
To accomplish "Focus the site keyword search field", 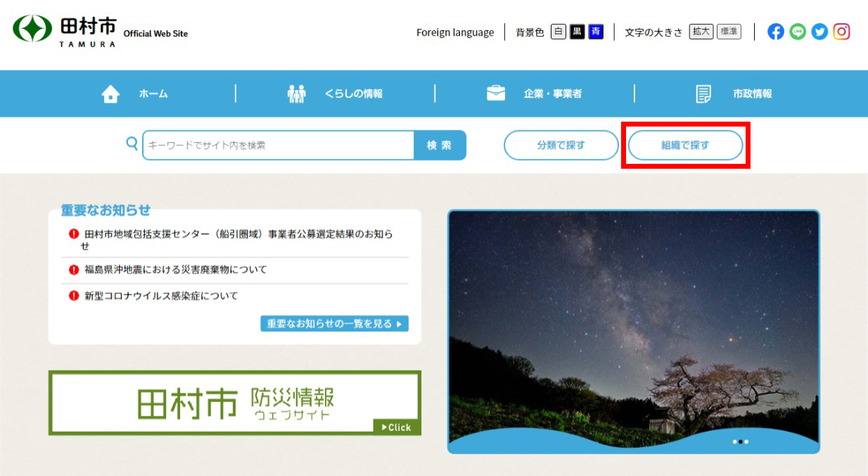I will click(279, 145).
